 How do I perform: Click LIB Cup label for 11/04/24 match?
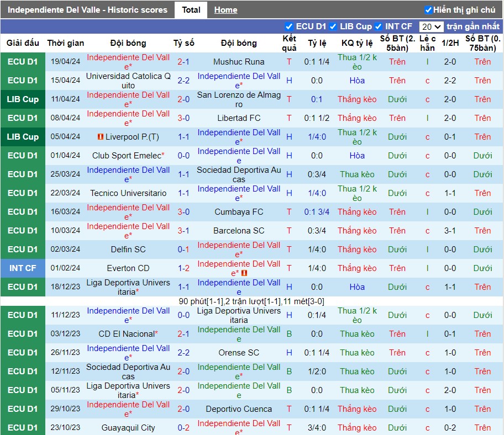coord(23,99)
